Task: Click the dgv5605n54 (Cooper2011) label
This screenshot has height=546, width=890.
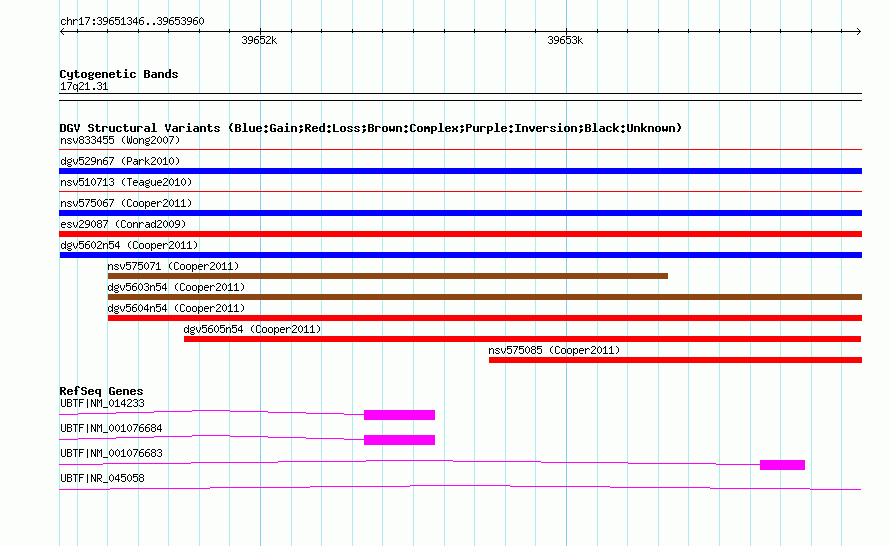Action: (252, 329)
